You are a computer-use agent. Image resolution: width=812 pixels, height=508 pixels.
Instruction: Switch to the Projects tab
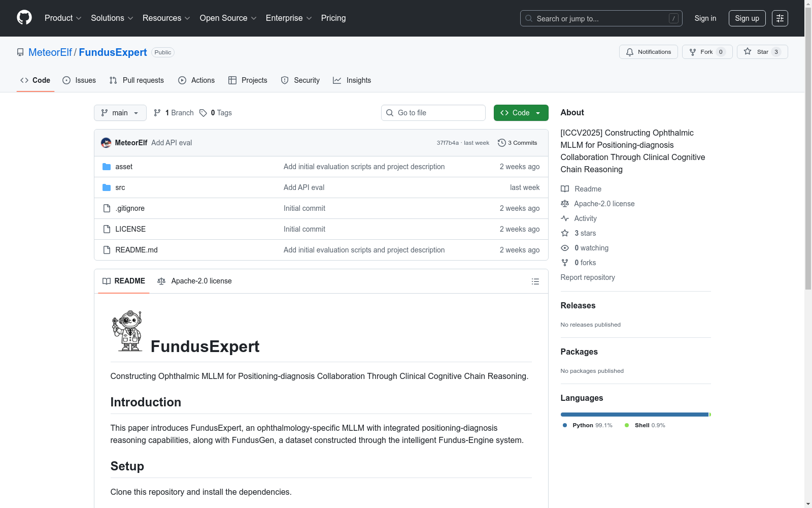pyautogui.click(x=248, y=80)
